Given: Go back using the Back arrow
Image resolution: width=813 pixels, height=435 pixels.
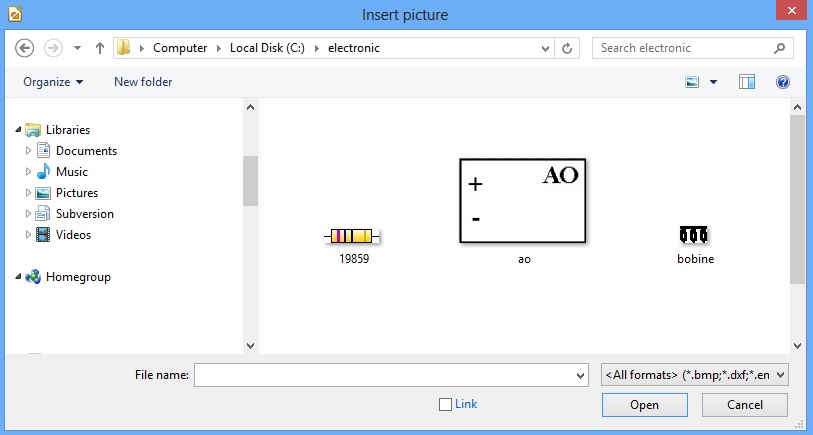Looking at the screenshot, I should click(24, 48).
